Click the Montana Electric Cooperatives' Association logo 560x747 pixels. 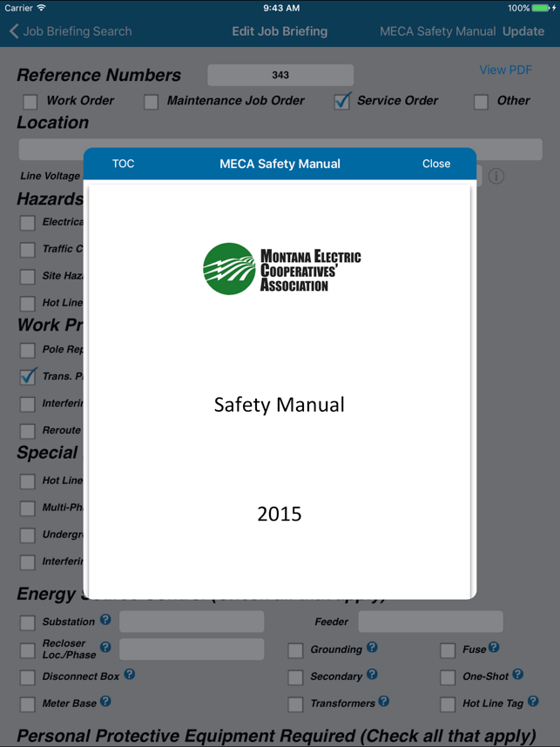point(281,269)
